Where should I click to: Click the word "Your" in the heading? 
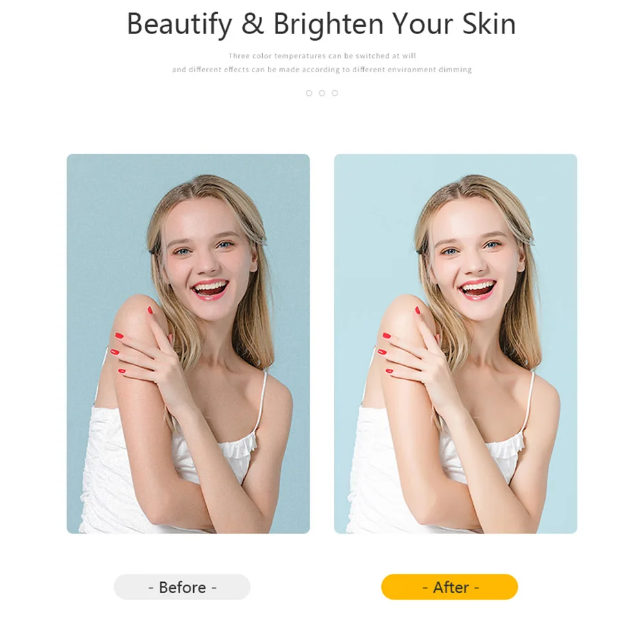click(x=423, y=24)
